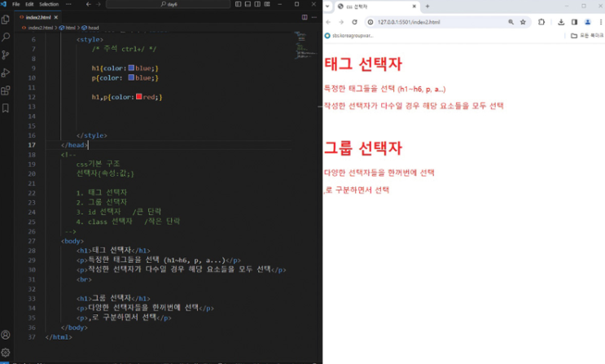The image size is (605, 364).
Task: Click the closing html tag on line 37
Action: 59,337
